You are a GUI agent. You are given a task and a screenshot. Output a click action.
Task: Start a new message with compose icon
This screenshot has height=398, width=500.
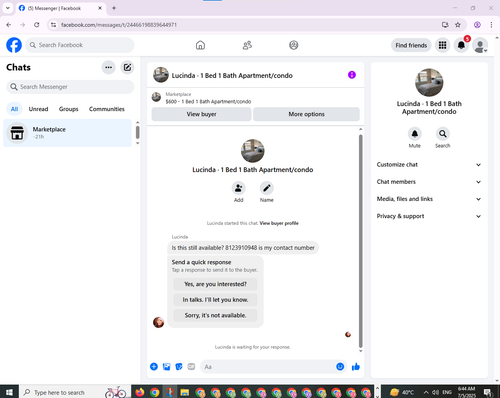(x=127, y=67)
